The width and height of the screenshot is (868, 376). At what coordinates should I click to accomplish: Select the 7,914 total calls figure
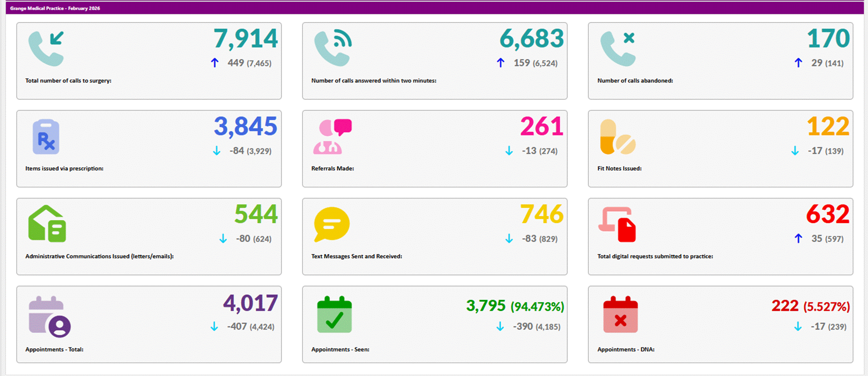[x=245, y=38]
